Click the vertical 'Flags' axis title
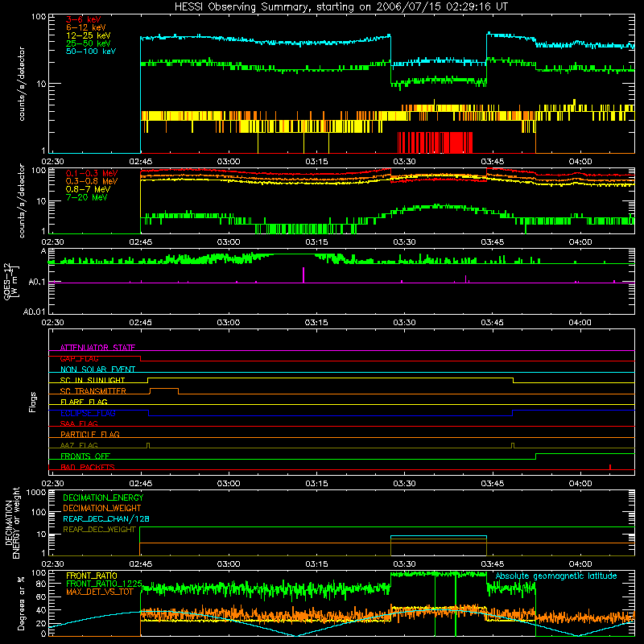This screenshot has height=644, width=644. click(x=33, y=402)
